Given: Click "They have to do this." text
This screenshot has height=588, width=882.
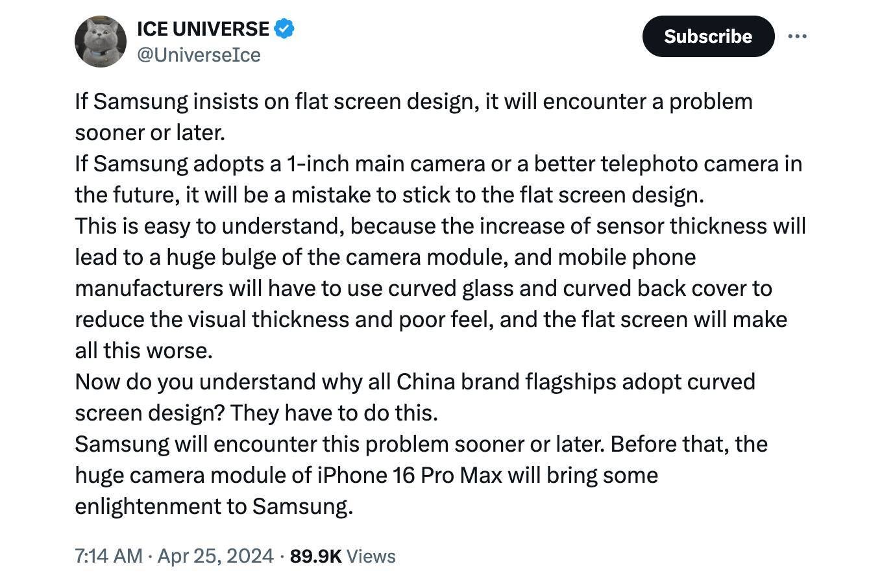Looking at the screenshot, I should (334, 413).
